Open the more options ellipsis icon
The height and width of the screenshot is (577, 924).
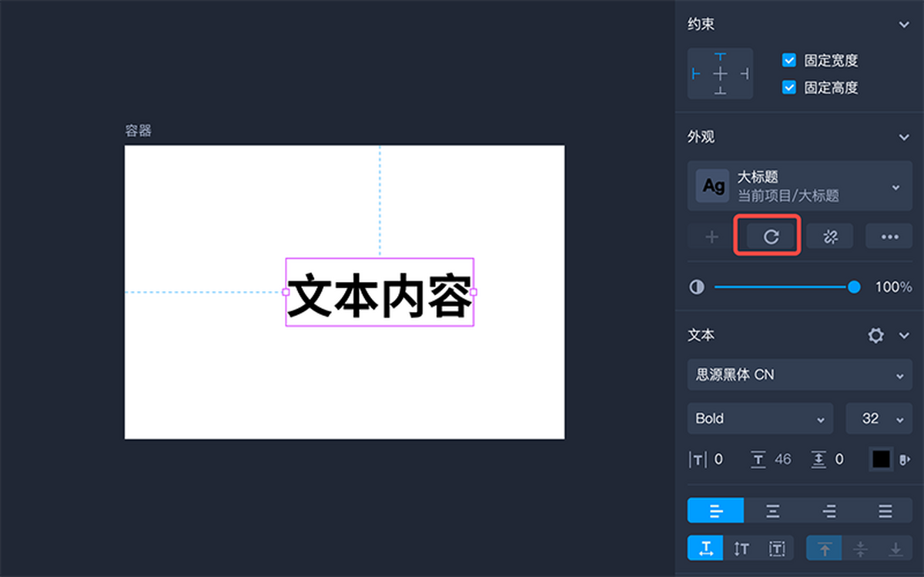pyautogui.click(x=889, y=237)
